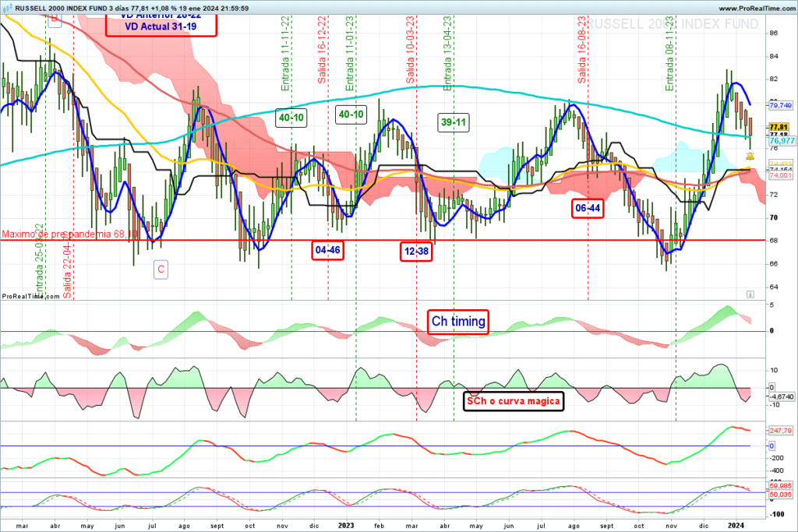798x532 pixels.
Task: Click the cyan 76,977 price axis label
Action: (781, 141)
